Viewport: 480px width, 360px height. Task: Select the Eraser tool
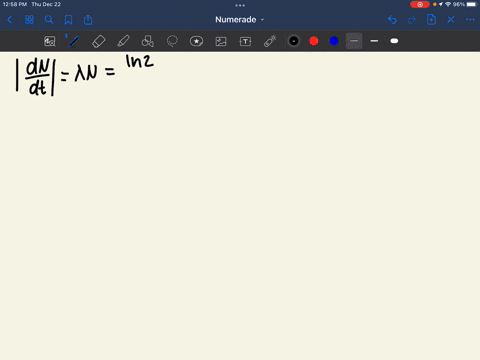tap(98, 41)
